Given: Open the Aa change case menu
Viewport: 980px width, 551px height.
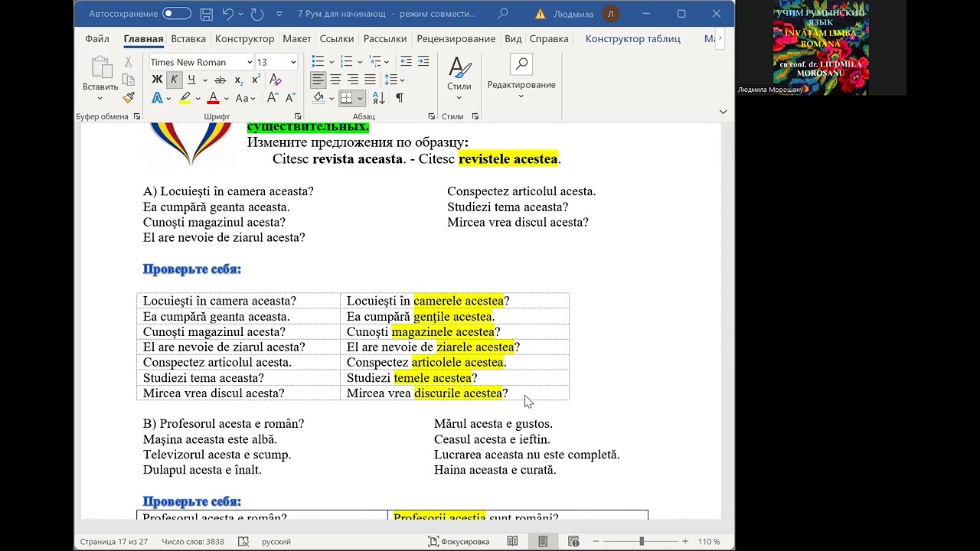Looking at the screenshot, I should point(245,98).
